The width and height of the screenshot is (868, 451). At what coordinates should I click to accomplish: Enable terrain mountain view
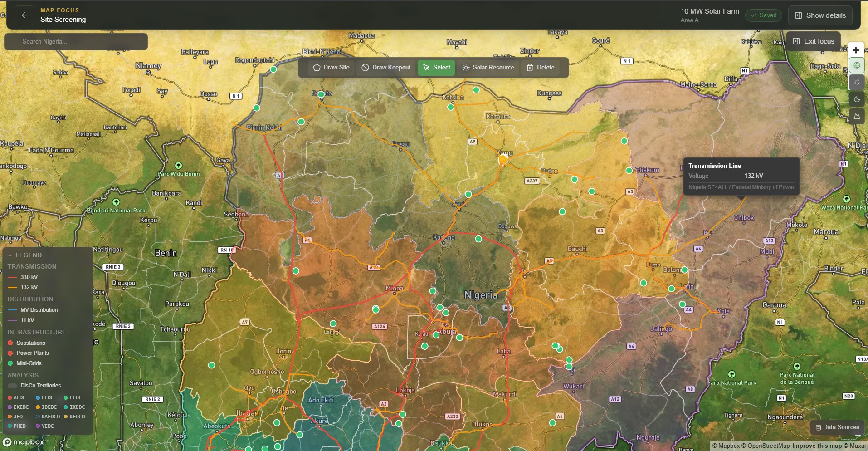[856, 116]
